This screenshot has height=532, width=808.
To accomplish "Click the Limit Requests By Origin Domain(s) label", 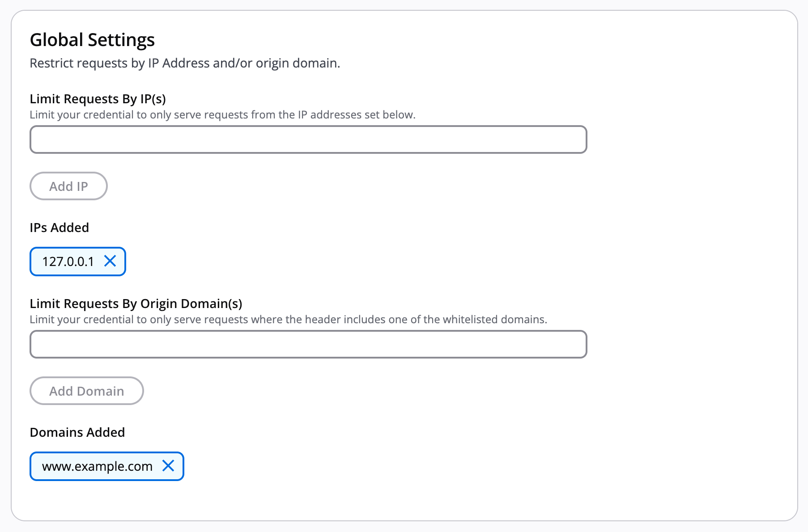I will coord(136,303).
